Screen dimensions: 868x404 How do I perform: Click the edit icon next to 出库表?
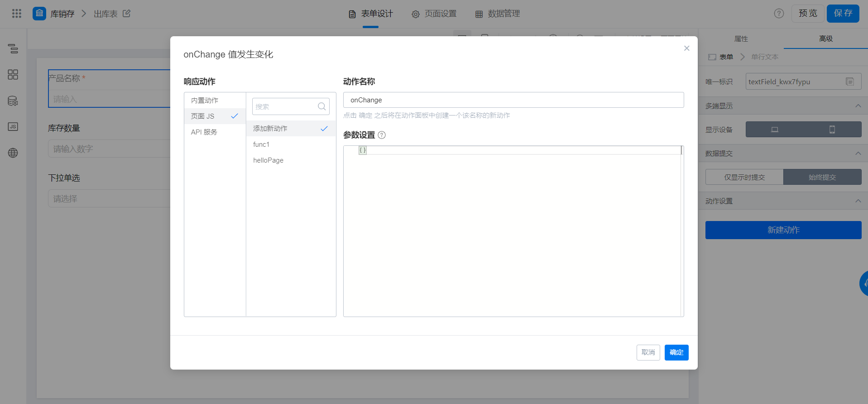point(127,14)
